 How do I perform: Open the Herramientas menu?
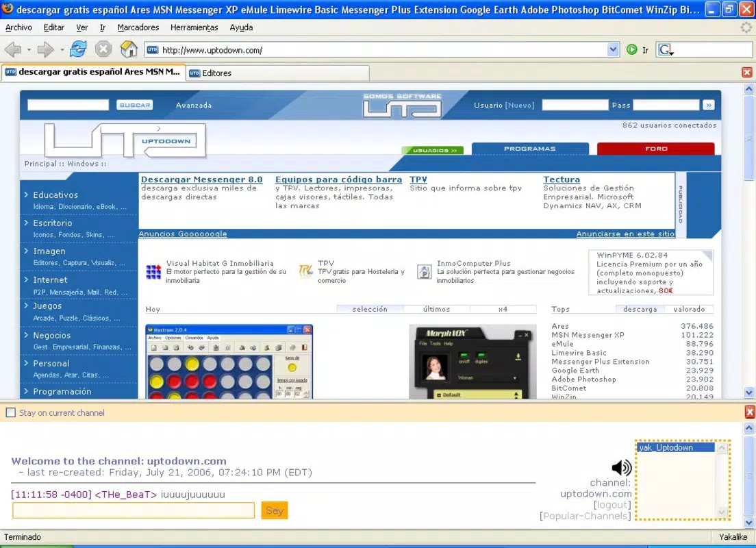click(x=194, y=27)
